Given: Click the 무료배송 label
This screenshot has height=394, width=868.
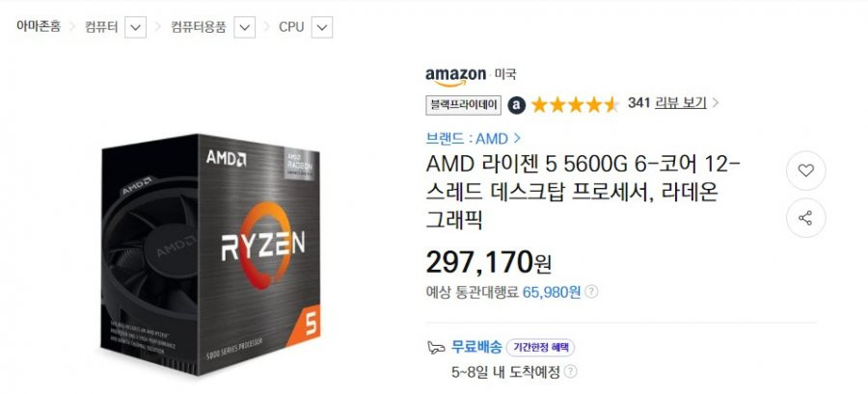Looking at the screenshot, I should pyautogui.click(x=476, y=347).
